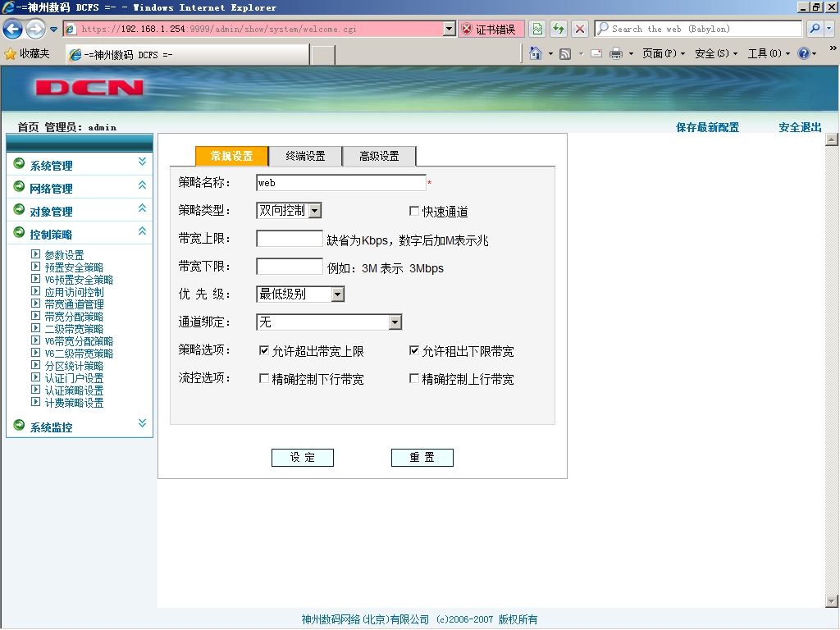Expand the 系统监控 section chevron

142,423
